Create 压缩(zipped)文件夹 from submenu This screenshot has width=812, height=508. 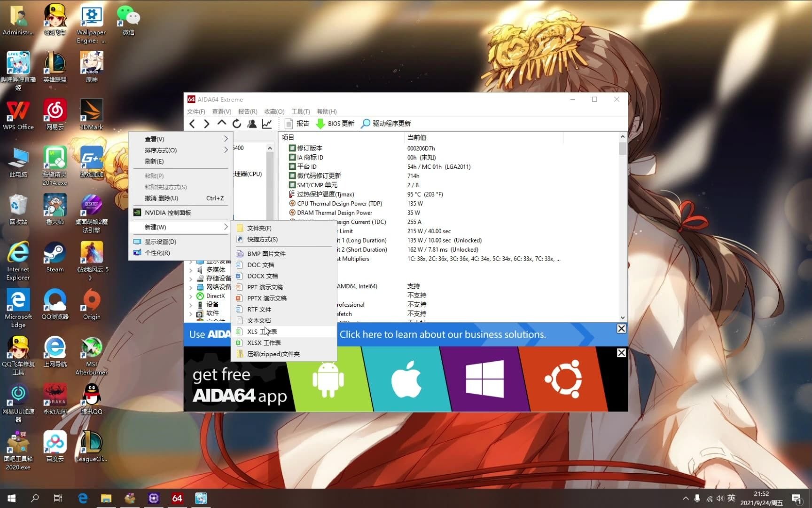(x=284, y=354)
